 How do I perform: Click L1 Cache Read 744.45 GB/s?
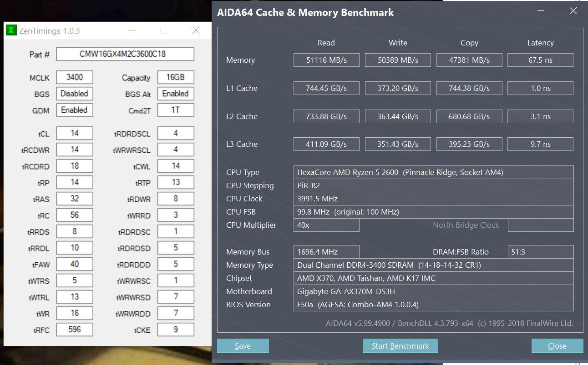click(326, 88)
